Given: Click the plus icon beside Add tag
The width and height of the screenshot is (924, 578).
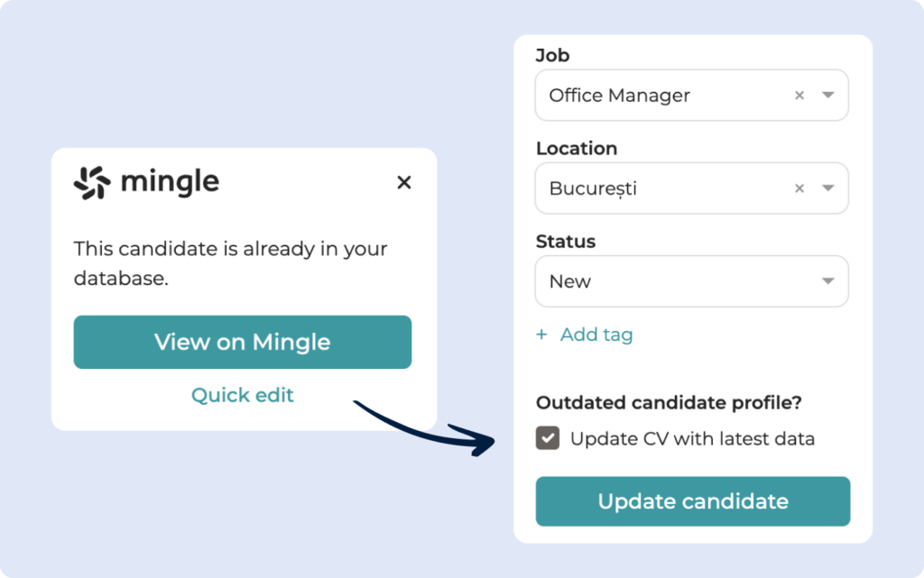Looking at the screenshot, I should click(x=541, y=335).
